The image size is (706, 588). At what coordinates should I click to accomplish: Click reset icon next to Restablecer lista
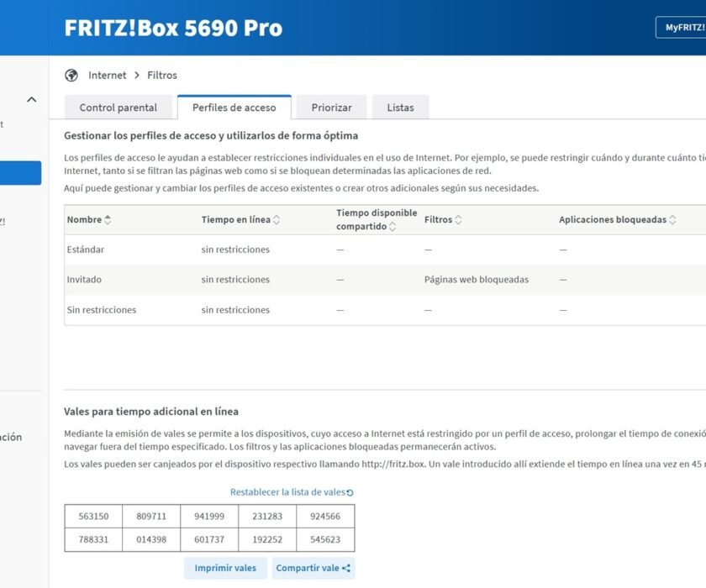350,493
